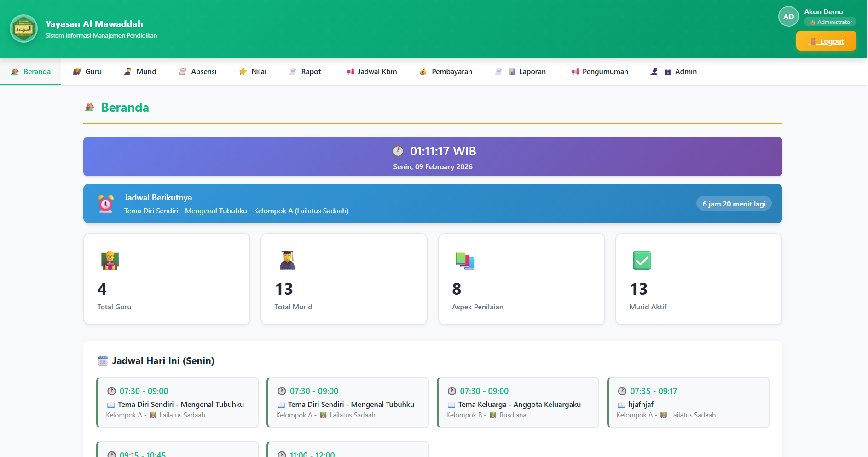Open the Rusdiana Kelompok B schedule card
Image resolution: width=868 pixels, height=457 pixels.
point(518,403)
